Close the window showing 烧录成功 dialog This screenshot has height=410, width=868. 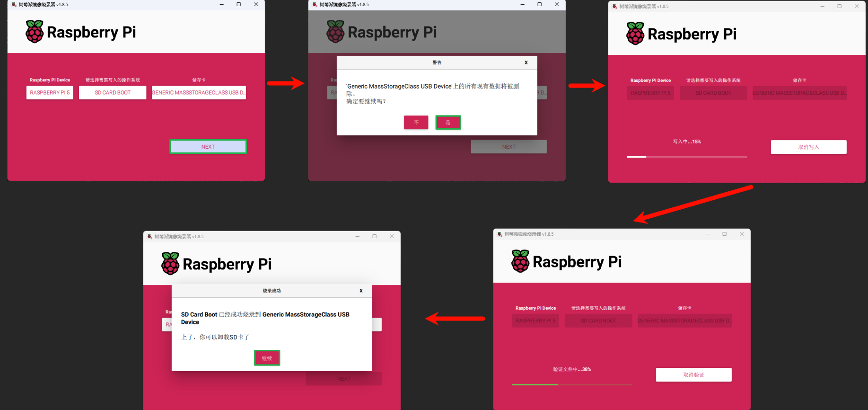point(392,237)
